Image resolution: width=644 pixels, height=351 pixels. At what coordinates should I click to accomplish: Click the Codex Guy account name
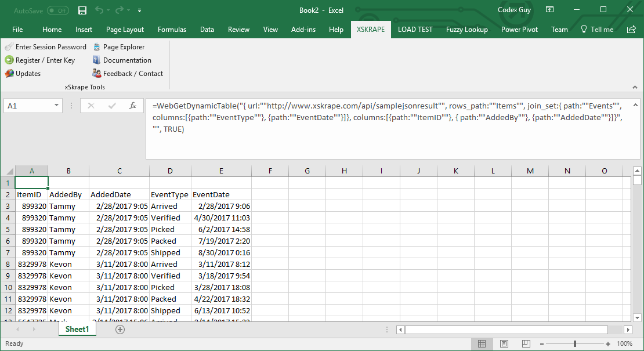514,10
